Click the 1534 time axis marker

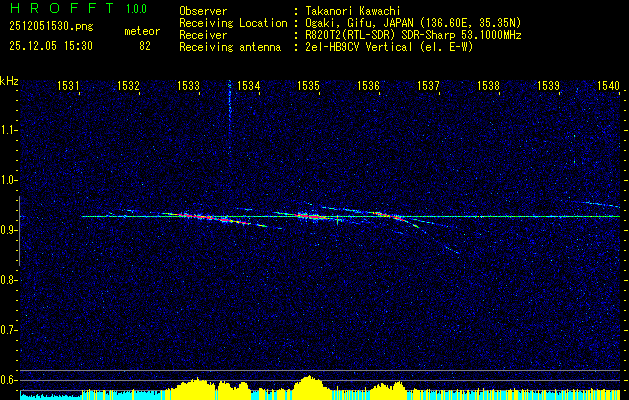(248, 85)
